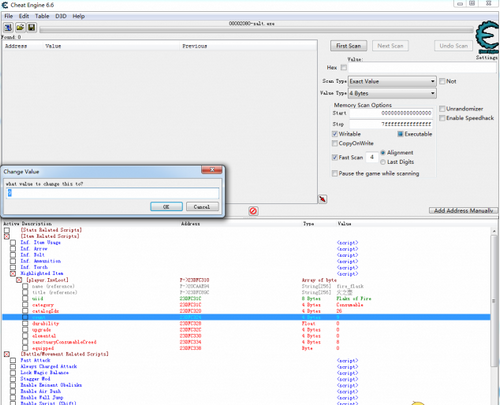
Task: Click the Flask of Fire value
Action: (x=354, y=299)
